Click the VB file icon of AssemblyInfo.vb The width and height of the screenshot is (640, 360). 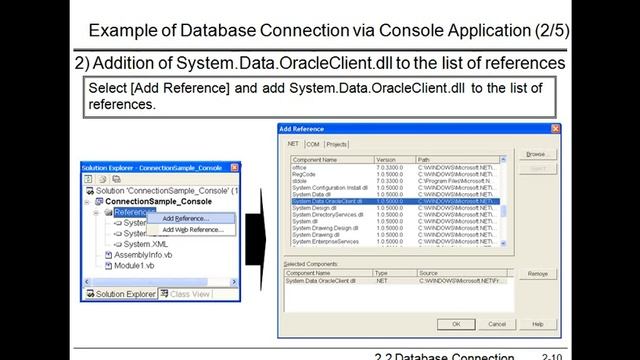(108, 255)
